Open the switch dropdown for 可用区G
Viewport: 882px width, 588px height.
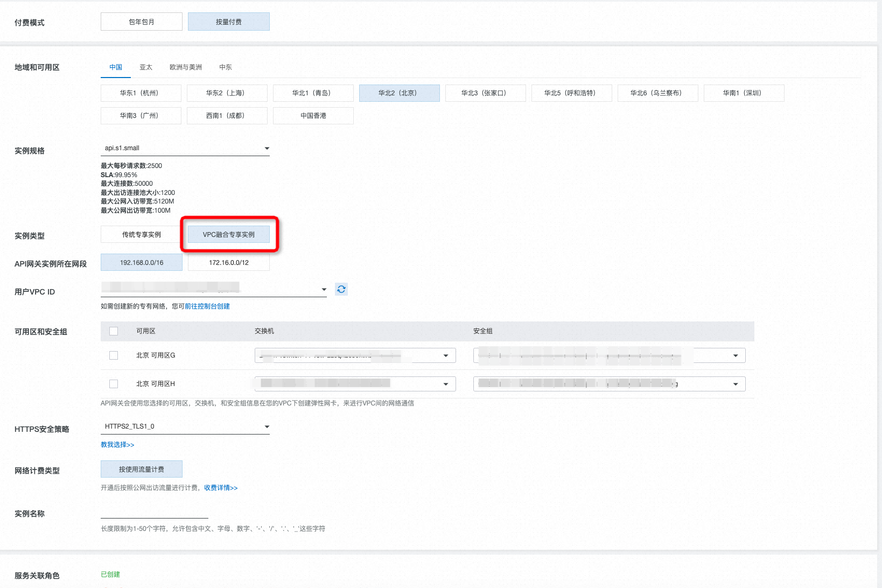click(355, 355)
